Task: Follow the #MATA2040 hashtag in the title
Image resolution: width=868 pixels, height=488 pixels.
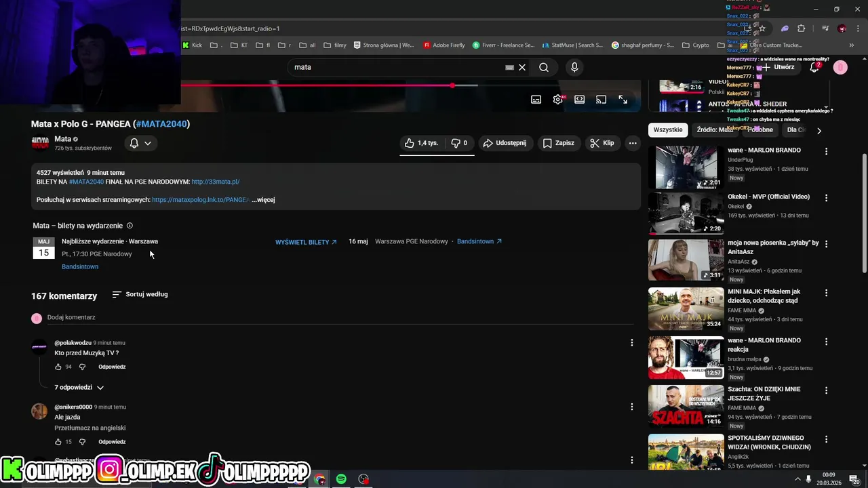Action: click(161, 124)
